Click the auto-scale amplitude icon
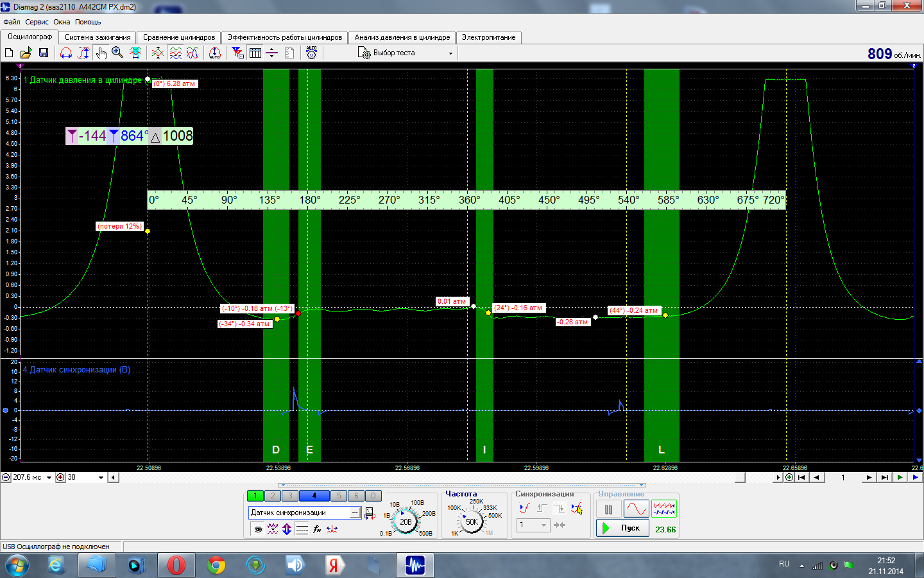924x578 pixels. click(215, 53)
